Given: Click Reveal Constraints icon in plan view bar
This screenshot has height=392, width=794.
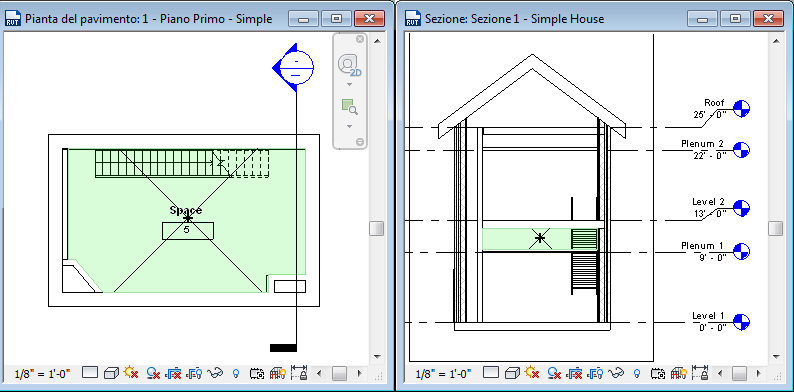Looking at the screenshot, I should tap(299, 373).
